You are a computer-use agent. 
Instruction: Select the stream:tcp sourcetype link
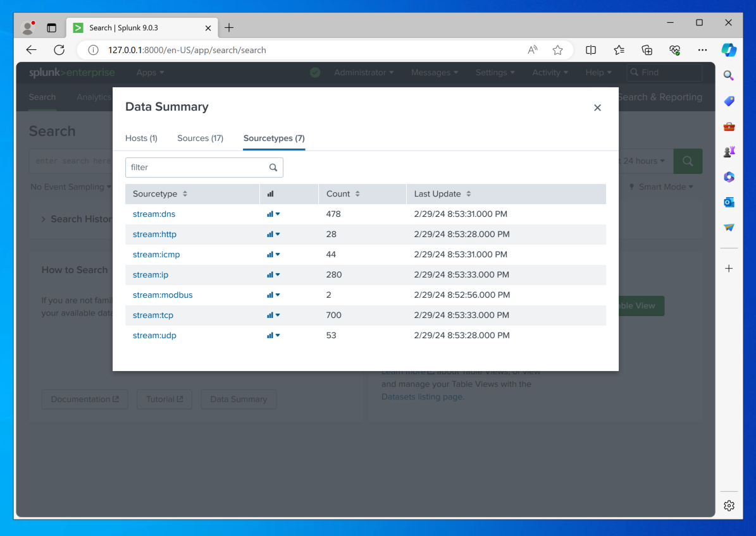(152, 315)
